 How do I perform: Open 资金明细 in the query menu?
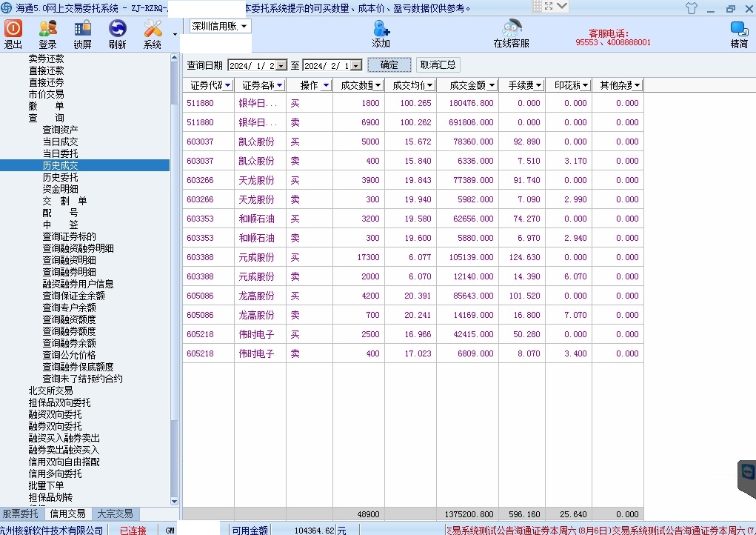[x=60, y=189]
